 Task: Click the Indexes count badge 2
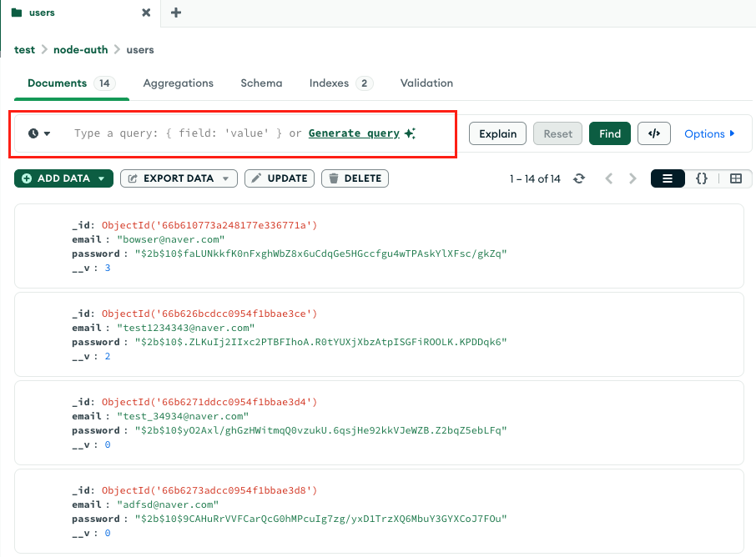(365, 83)
